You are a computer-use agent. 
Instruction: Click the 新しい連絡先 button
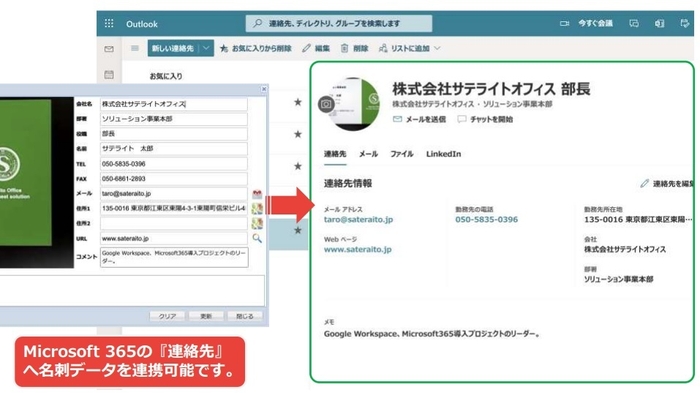(x=173, y=48)
